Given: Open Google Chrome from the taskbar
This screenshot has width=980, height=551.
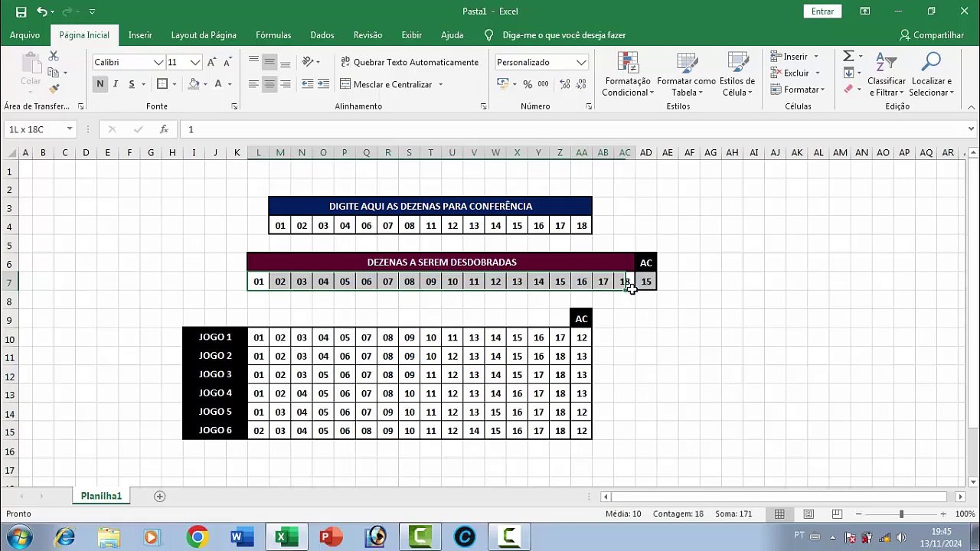Looking at the screenshot, I should pyautogui.click(x=198, y=537).
